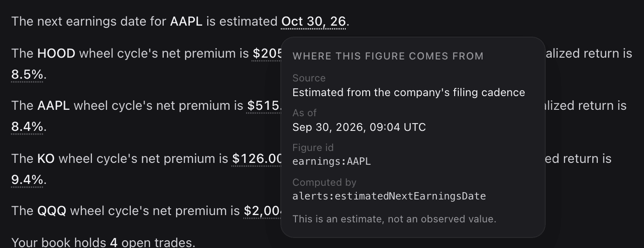This screenshot has width=644, height=248.
Task: Click the Where This Figure Comes From heading
Action: 388,56
